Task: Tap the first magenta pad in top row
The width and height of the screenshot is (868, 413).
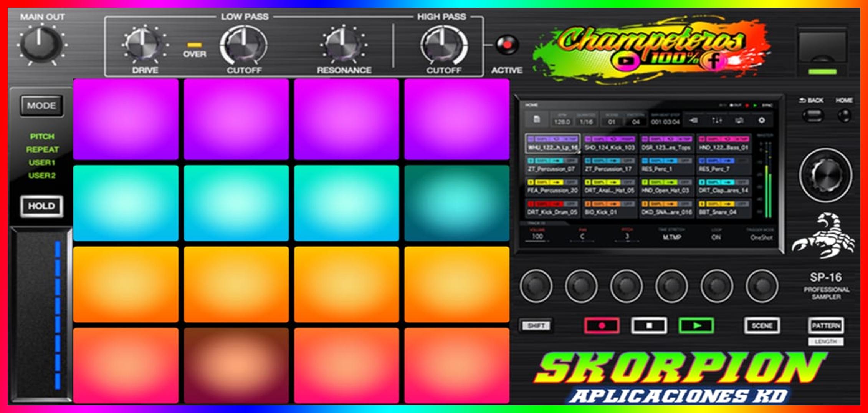Action: point(126,119)
